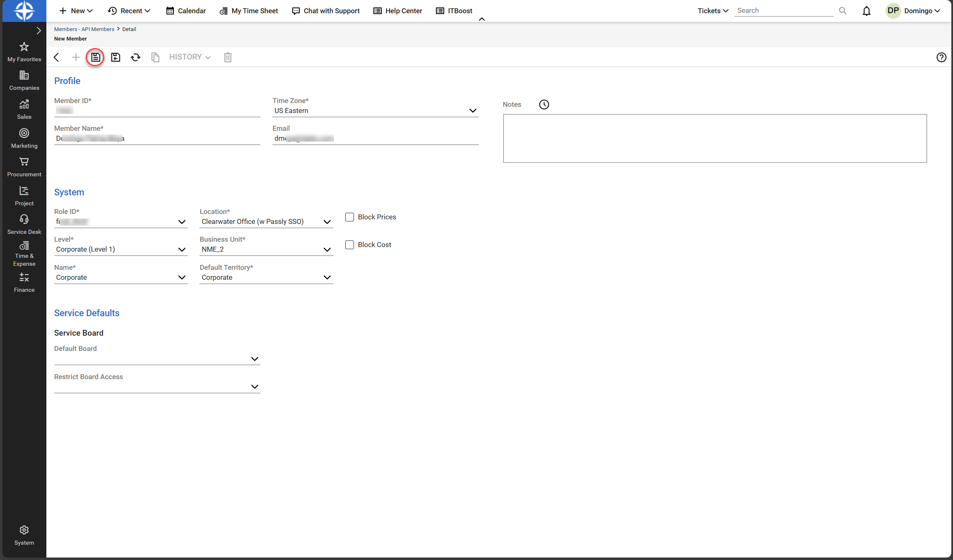
Task: Open Service Desk in the sidebar
Action: pos(24,224)
